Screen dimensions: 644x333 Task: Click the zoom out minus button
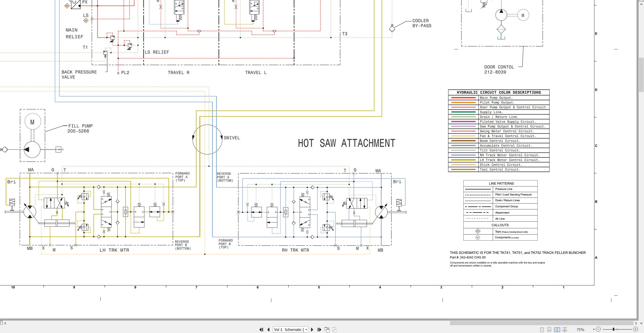pyautogui.click(x=598, y=329)
